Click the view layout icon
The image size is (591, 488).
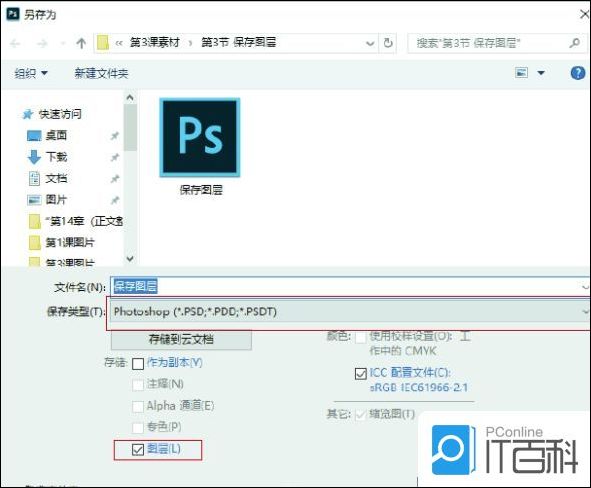(x=521, y=72)
